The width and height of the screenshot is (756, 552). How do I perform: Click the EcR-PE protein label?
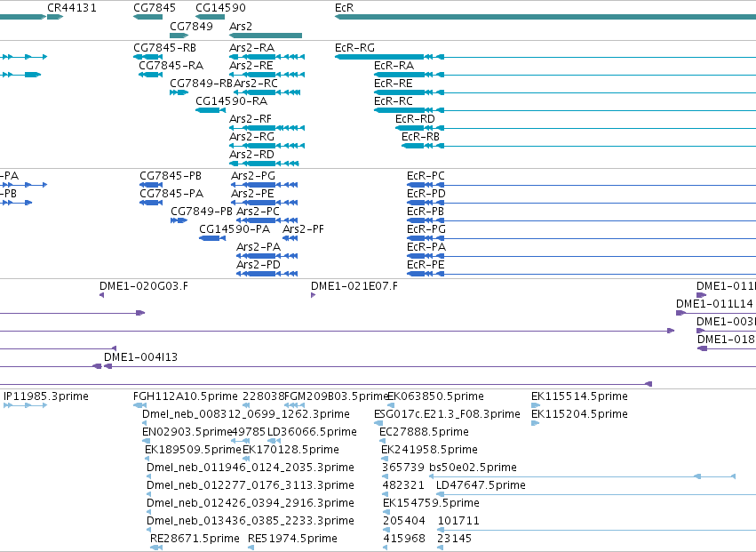[426, 266]
